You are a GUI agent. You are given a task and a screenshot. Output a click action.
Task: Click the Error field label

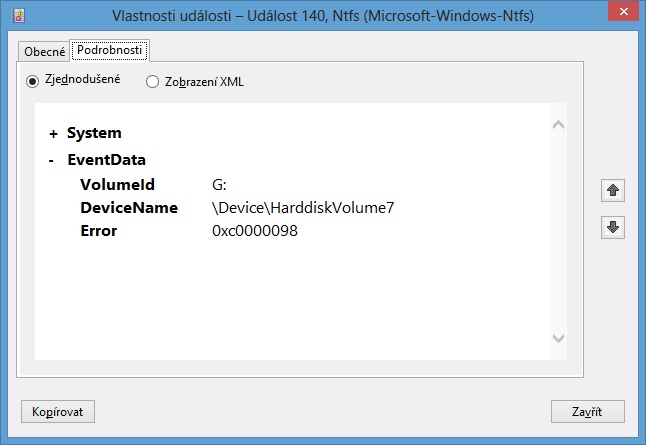coord(98,231)
